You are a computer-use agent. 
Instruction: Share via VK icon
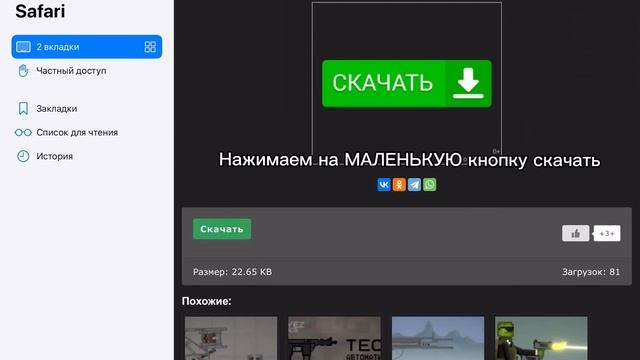pos(384,184)
